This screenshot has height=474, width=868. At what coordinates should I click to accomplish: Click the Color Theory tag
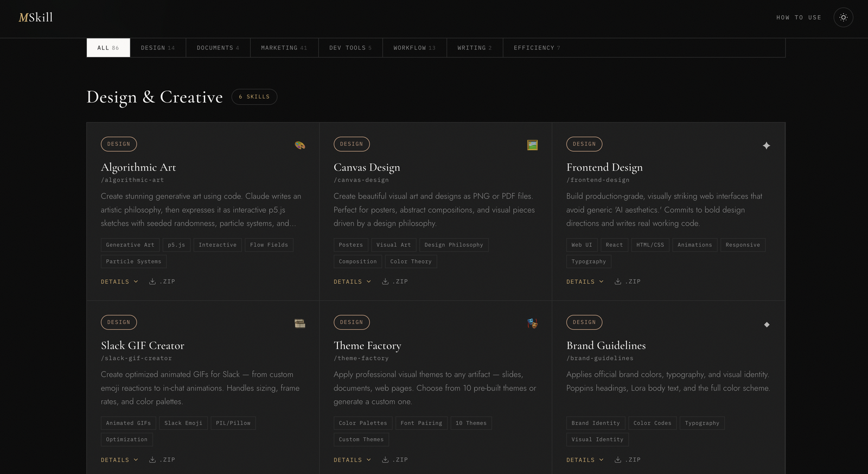click(411, 261)
